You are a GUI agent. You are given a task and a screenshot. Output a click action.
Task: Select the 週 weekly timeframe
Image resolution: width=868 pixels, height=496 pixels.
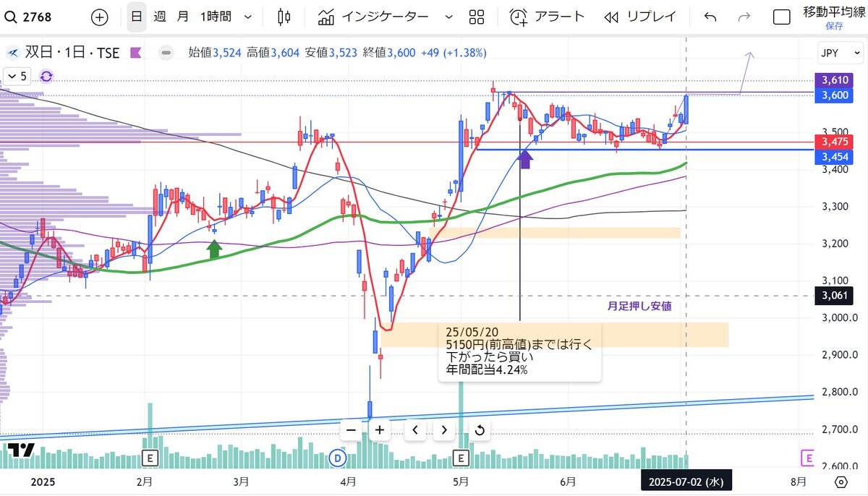tap(161, 16)
